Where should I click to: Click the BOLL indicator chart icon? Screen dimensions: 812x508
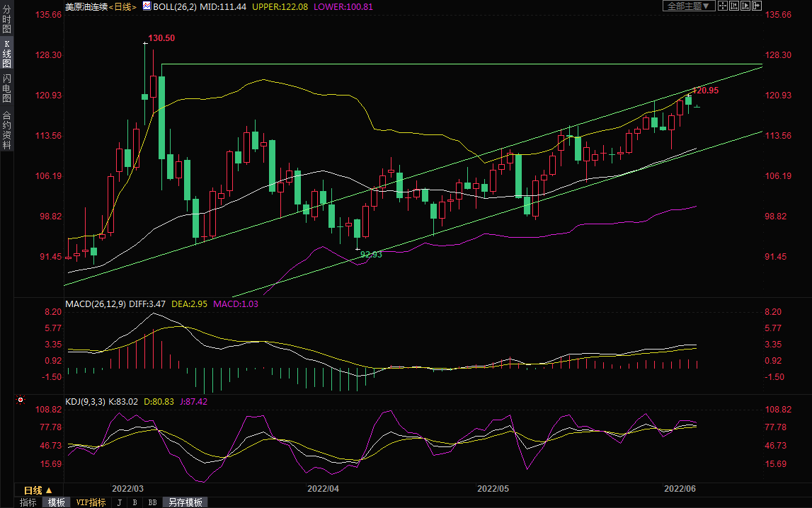click(146, 6)
